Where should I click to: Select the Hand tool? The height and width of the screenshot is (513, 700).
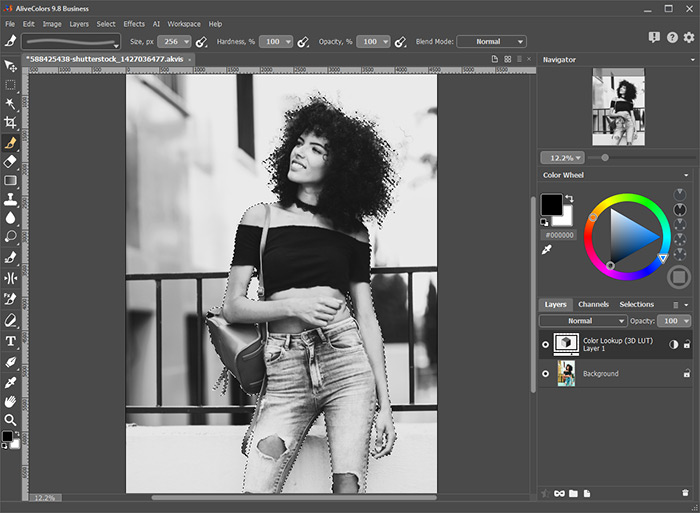[10, 401]
